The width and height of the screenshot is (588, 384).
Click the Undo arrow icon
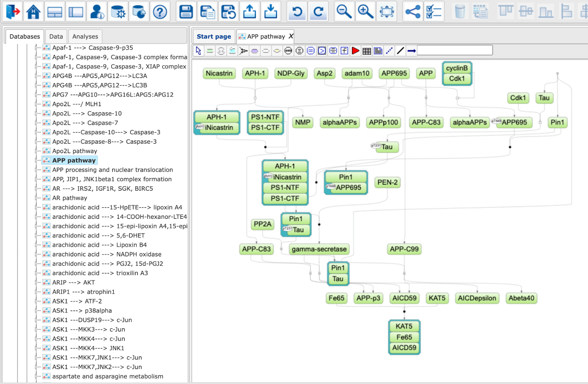tap(297, 12)
